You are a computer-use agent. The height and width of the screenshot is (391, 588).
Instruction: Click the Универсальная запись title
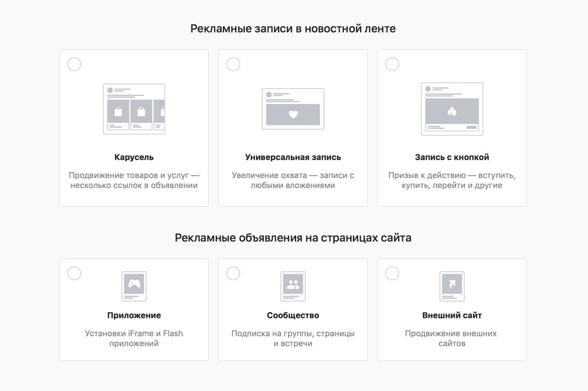coord(293,157)
